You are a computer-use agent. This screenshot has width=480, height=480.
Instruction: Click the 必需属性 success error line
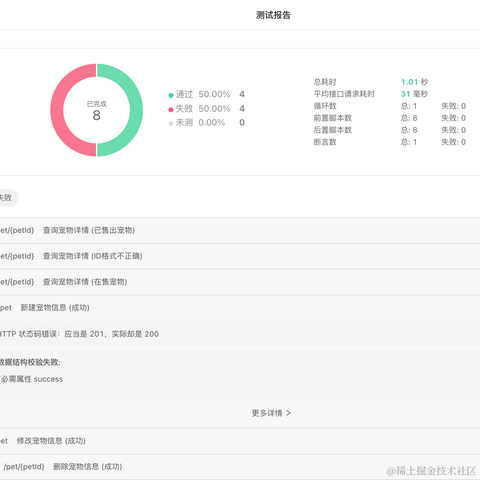point(32,379)
